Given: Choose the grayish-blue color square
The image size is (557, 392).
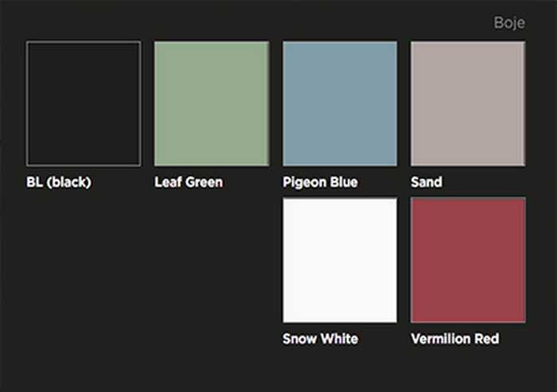Looking at the screenshot, I should coord(340,103).
